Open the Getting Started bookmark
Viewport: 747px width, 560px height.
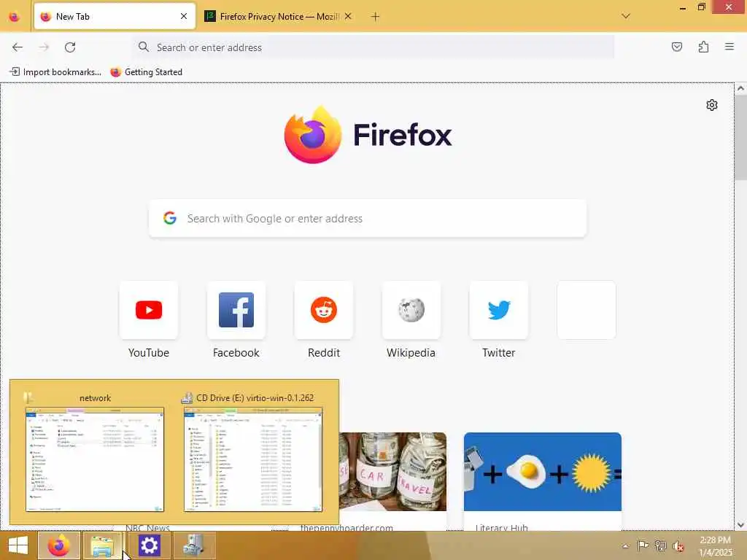tap(146, 72)
